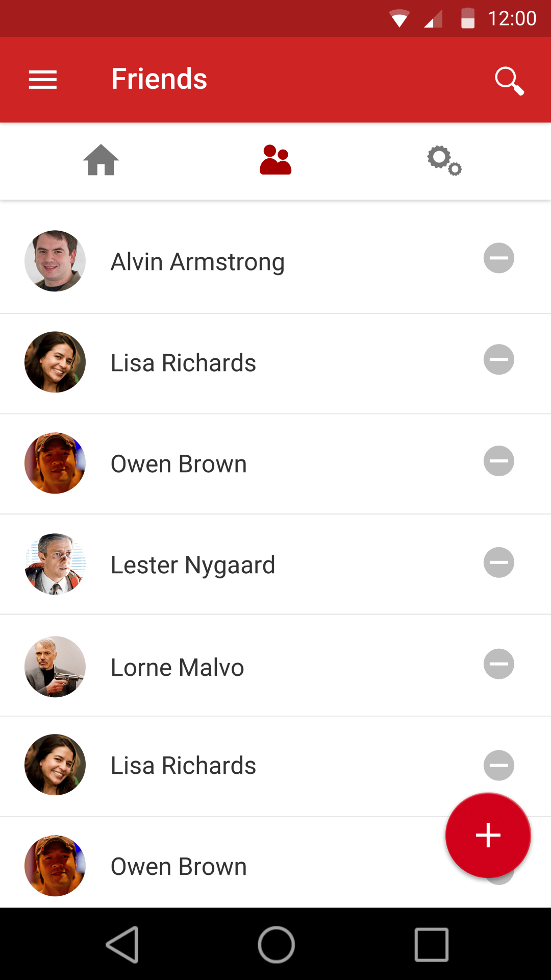Switch to the Home tab
This screenshot has width=551, height=980.
(101, 160)
